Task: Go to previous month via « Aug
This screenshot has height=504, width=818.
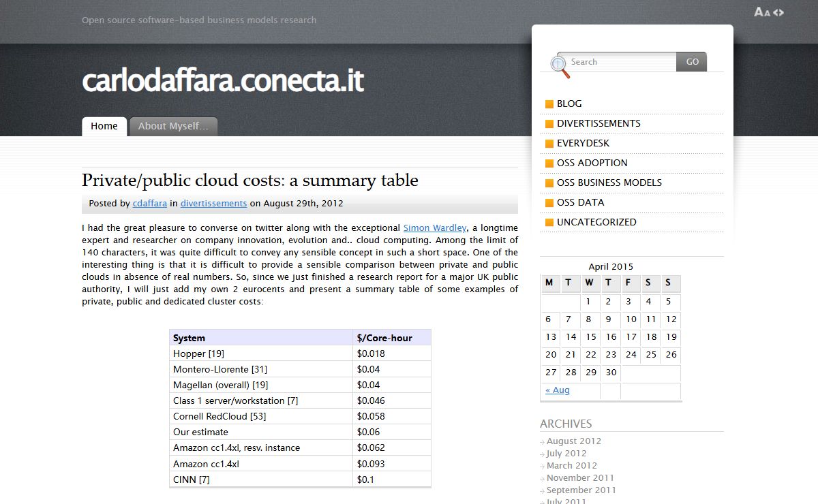Action: [558, 390]
